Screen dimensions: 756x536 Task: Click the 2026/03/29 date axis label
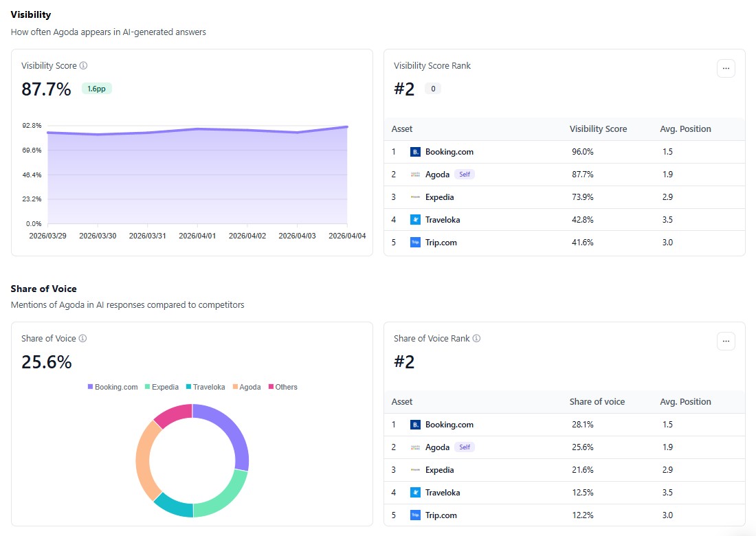pos(47,236)
